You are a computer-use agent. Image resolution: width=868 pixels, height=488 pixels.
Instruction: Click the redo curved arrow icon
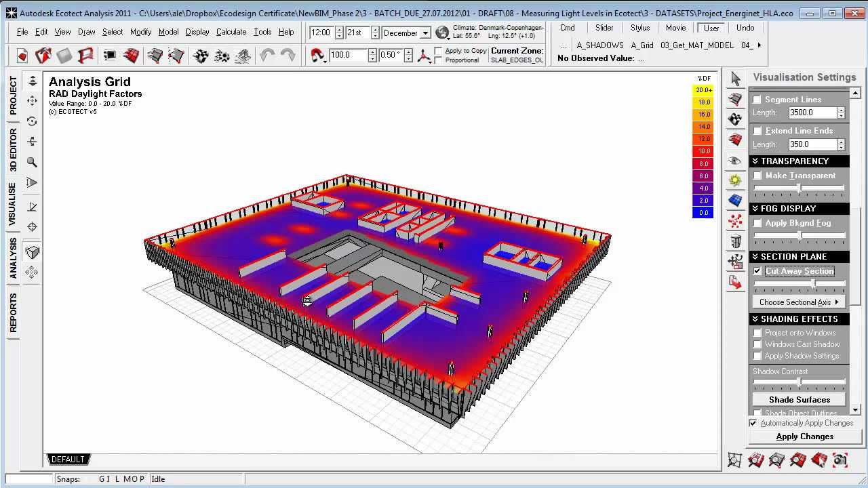coord(288,56)
